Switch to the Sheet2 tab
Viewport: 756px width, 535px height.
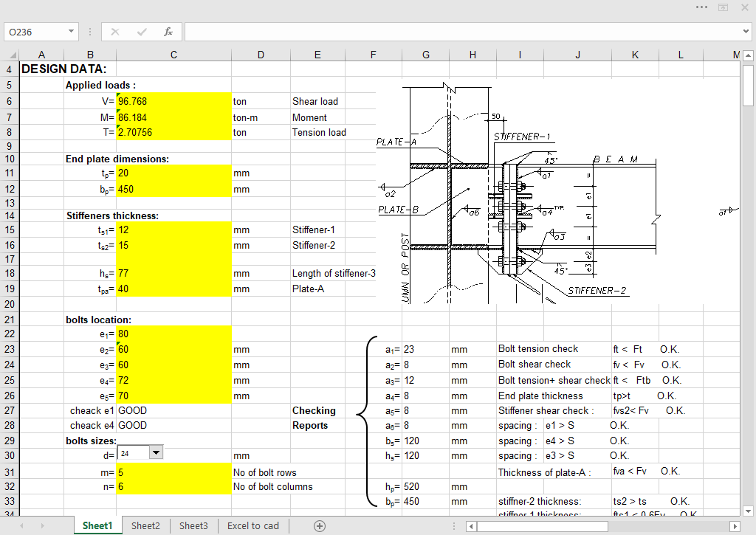click(145, 526)
